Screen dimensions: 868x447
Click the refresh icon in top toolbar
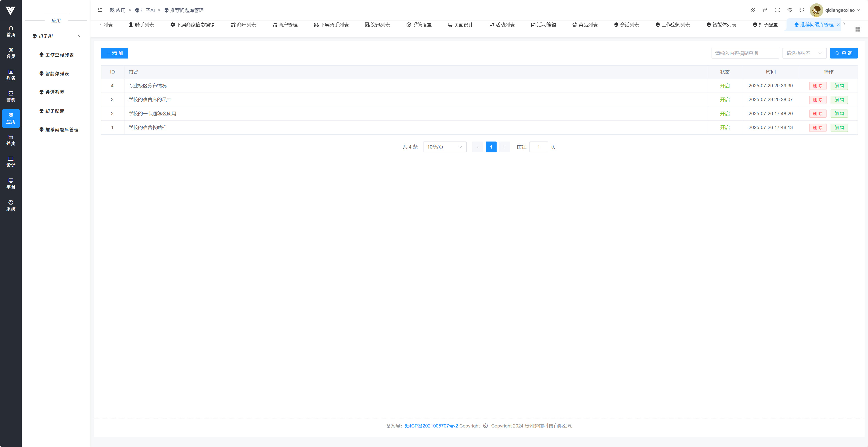(802, 10)
